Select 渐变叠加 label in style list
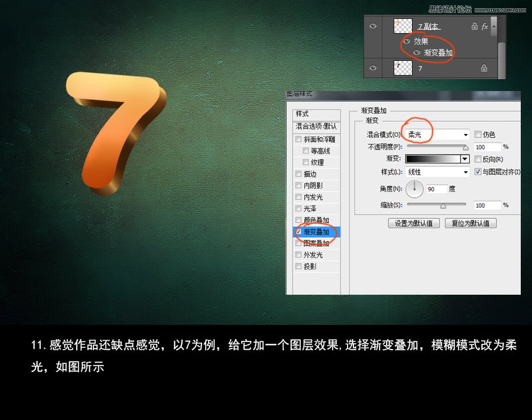This screenshot has height=420, width=532. pos(316,232)
